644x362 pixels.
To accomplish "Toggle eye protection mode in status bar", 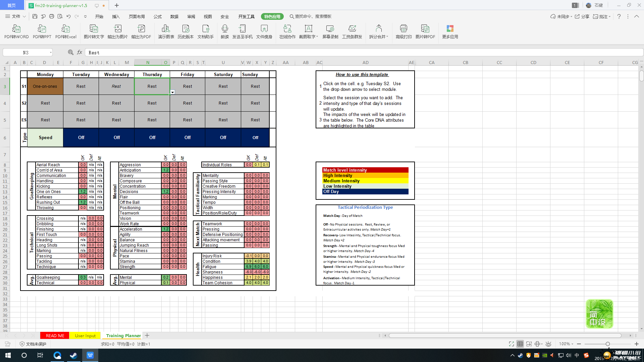I will pos(548,344).
